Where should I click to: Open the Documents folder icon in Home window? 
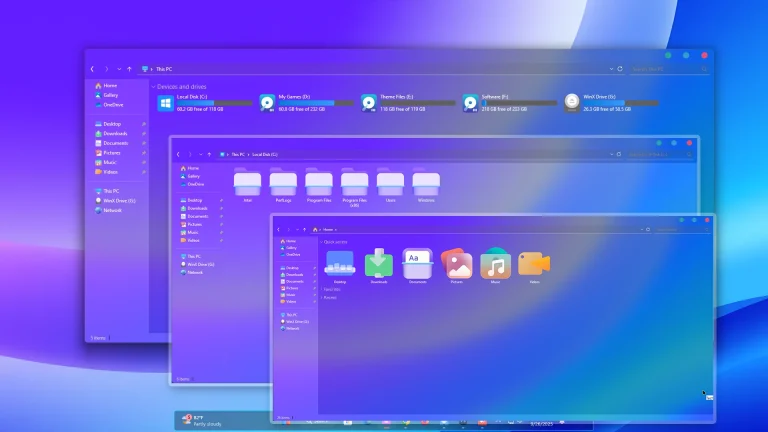(x=418, y=264)
